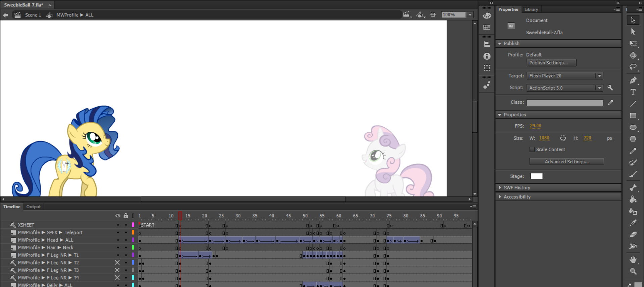Viewport: 644px width, 287px height.
Task: Select the Selection tool arrow
Action: click(633, 20)
